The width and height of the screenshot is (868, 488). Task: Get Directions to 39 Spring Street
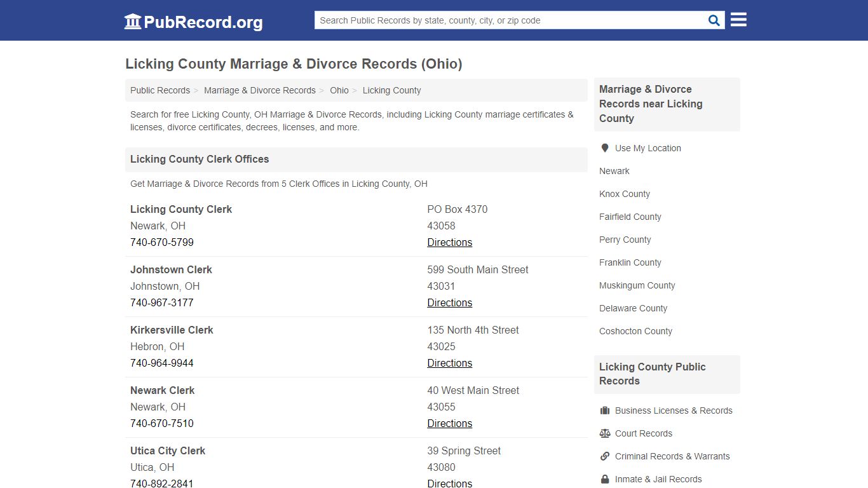450,483
